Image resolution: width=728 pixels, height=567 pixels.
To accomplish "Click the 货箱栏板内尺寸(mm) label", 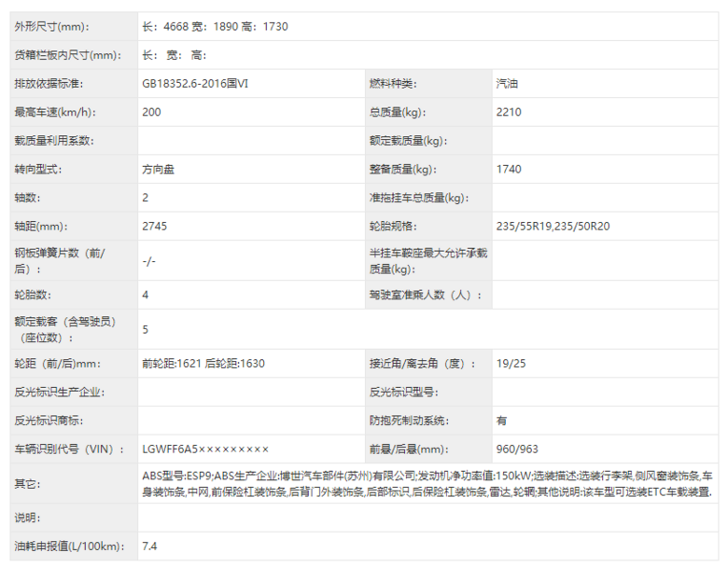I will [x=68, y=55].
